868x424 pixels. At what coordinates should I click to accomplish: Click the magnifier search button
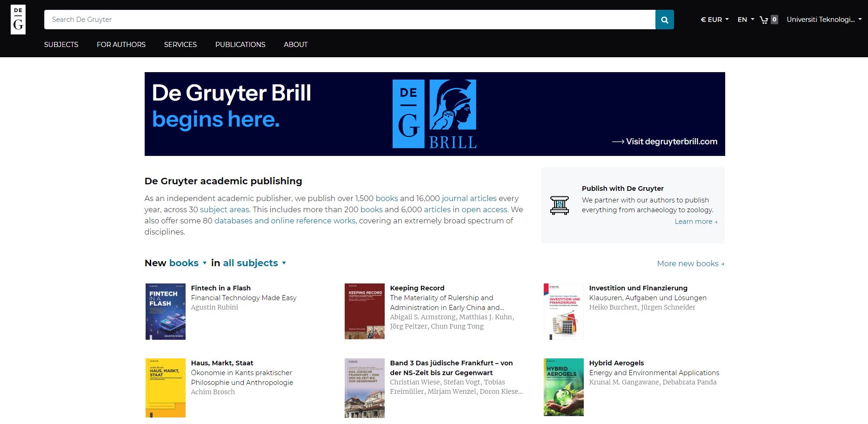[x=664, y=20]
